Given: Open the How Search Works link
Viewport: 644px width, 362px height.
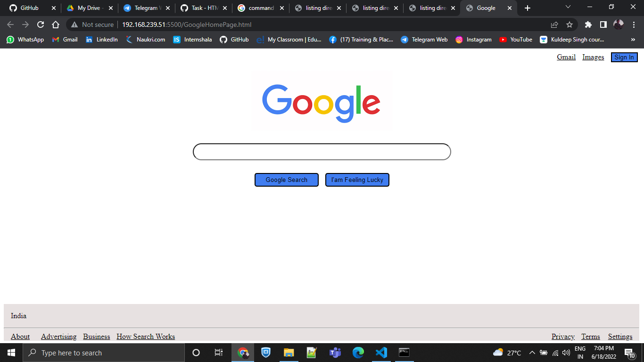Looking at the screenshot, I should point(146,336).
